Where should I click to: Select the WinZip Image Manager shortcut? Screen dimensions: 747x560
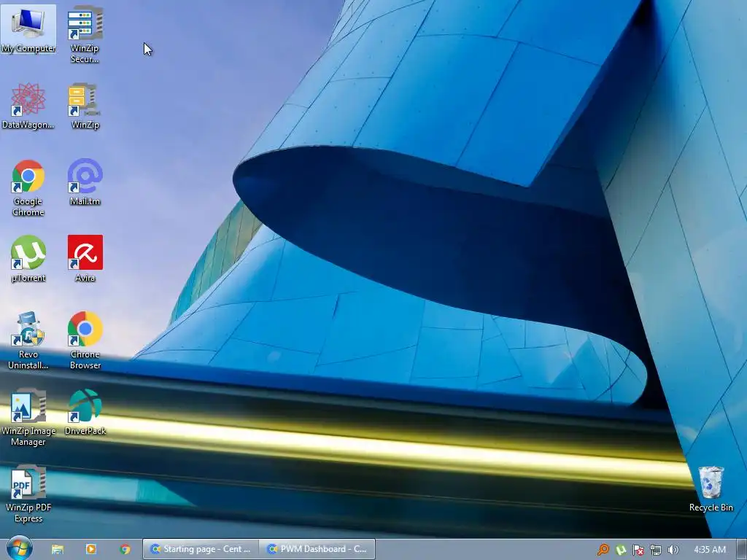tap(28, 418)
